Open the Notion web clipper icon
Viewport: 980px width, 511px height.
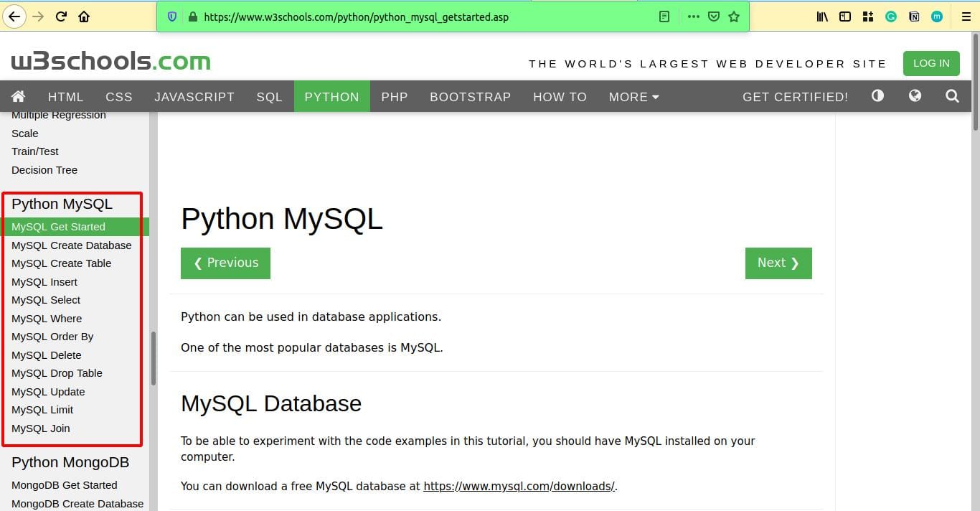coord(914,17)
